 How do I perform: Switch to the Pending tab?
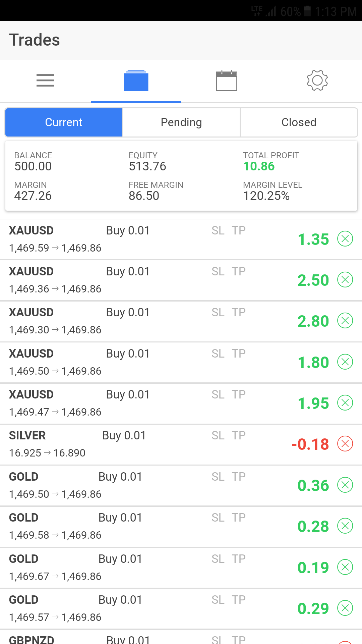[181, 122]
